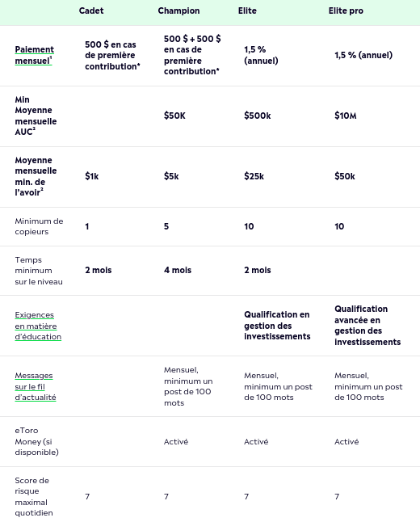Click the Elite pro column header

(x=346, y=11)
